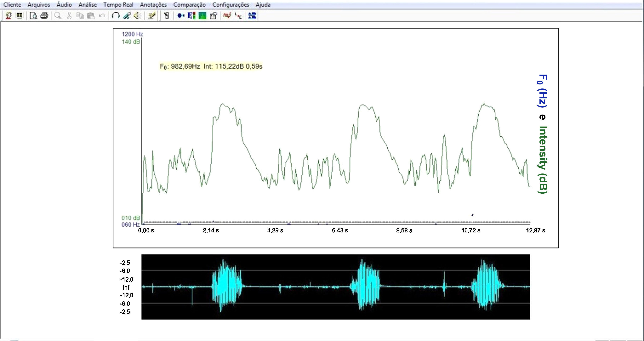Open the Configurações menu
The width and height of the screenshot is (644, 341).
coord(231,5)
